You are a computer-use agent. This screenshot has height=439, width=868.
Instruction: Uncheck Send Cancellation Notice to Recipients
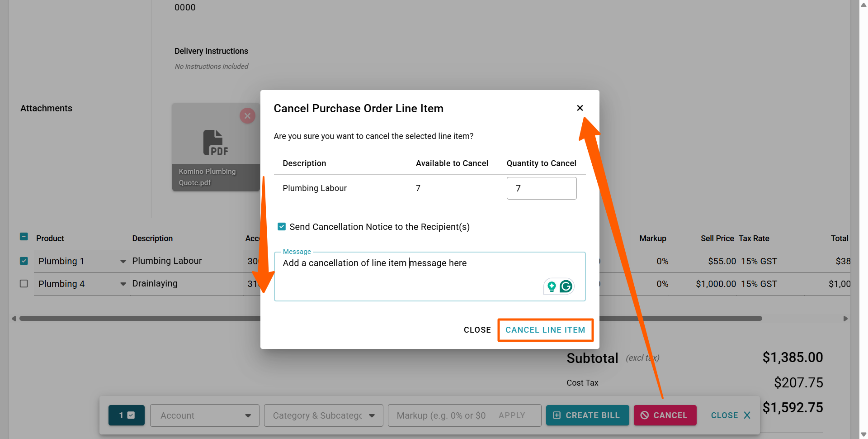[282, 227]
